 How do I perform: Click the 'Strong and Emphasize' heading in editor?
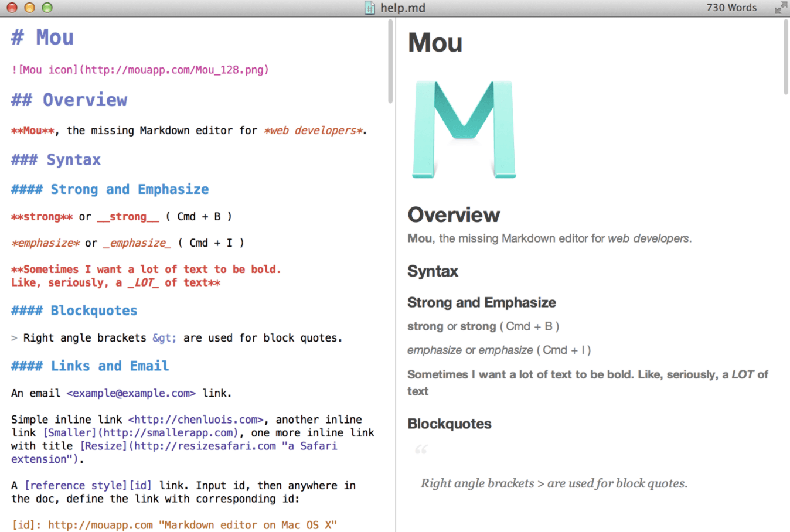pyautogui.click(x=110, y=189)
